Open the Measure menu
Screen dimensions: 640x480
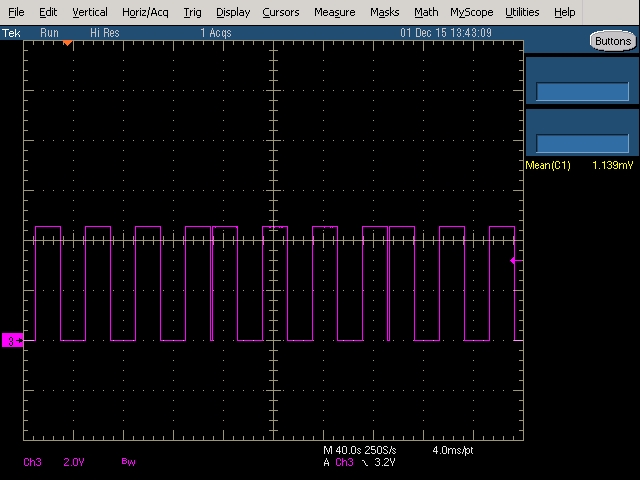(x=335, y=12)
